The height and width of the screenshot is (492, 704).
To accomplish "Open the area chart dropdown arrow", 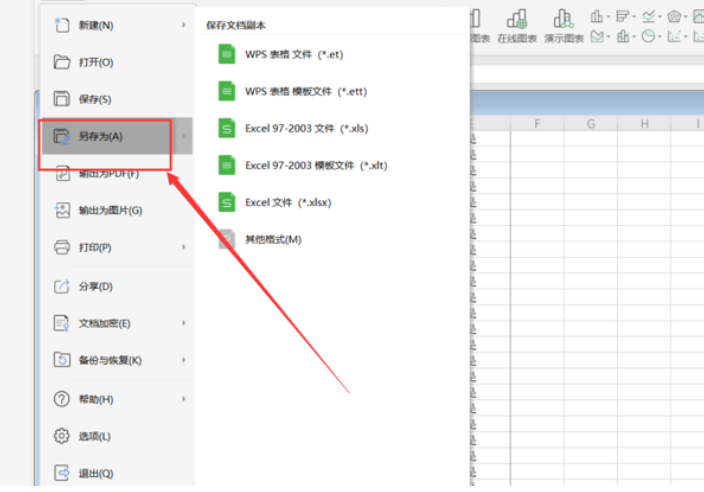I will [x=608, y=36].
